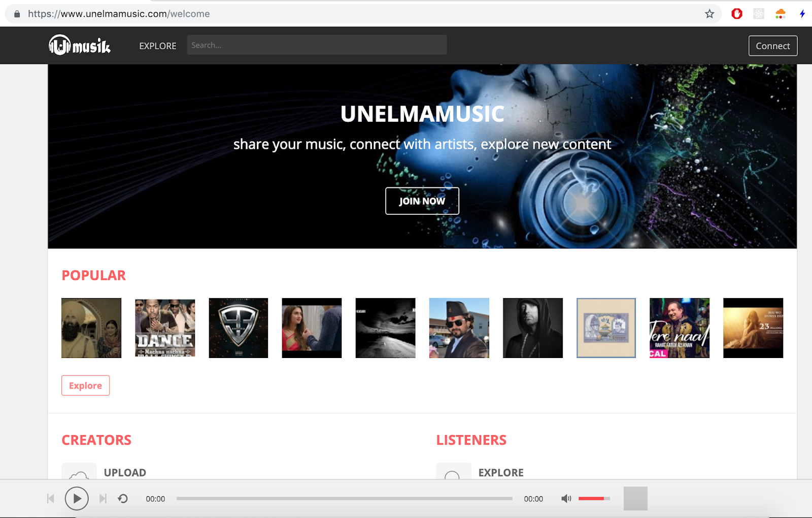Screen dimensions: 812x518
Task: Click the padlock site security icon
Action: click(x=17, y=14)
